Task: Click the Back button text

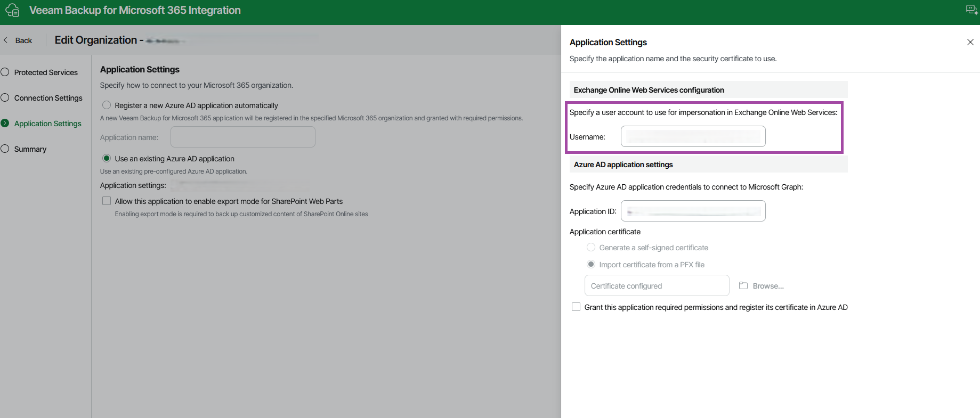Action: [23, 40]
